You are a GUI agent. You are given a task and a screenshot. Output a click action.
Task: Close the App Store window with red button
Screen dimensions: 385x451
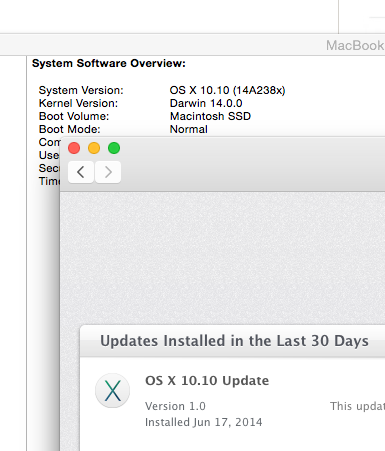coord(74,148)
